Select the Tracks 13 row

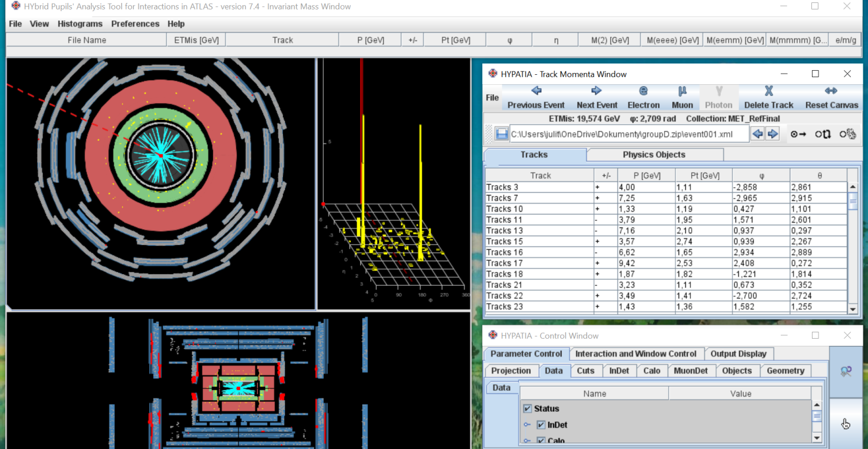pos(666,230)
